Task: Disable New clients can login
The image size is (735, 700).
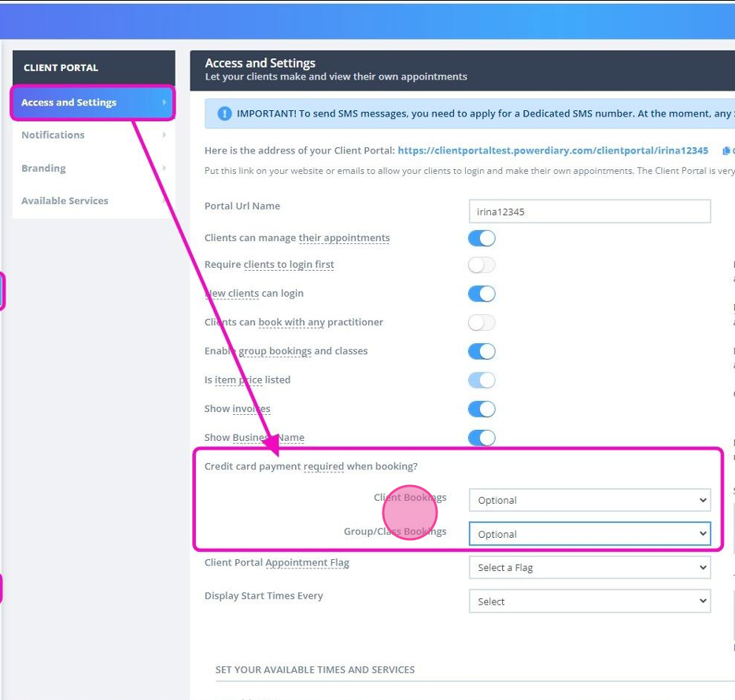Action: (482, 293)
